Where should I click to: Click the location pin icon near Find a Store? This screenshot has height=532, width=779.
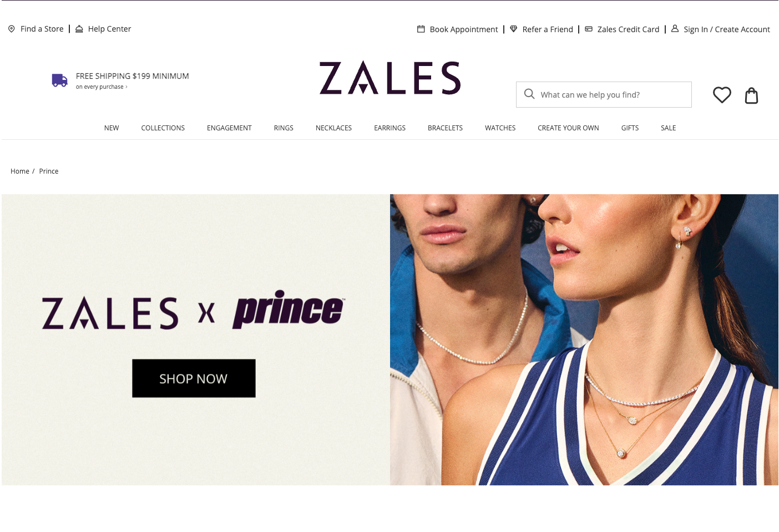click(x=12, y=29)
